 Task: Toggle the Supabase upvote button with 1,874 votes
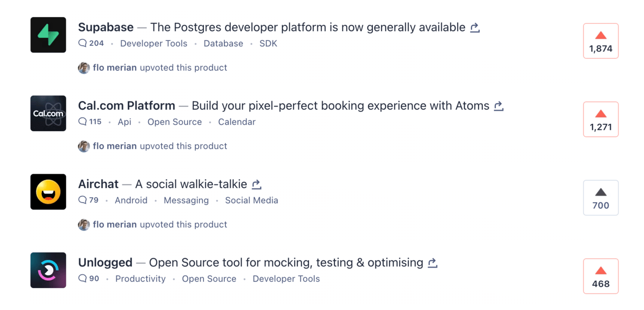pos(601,41)
